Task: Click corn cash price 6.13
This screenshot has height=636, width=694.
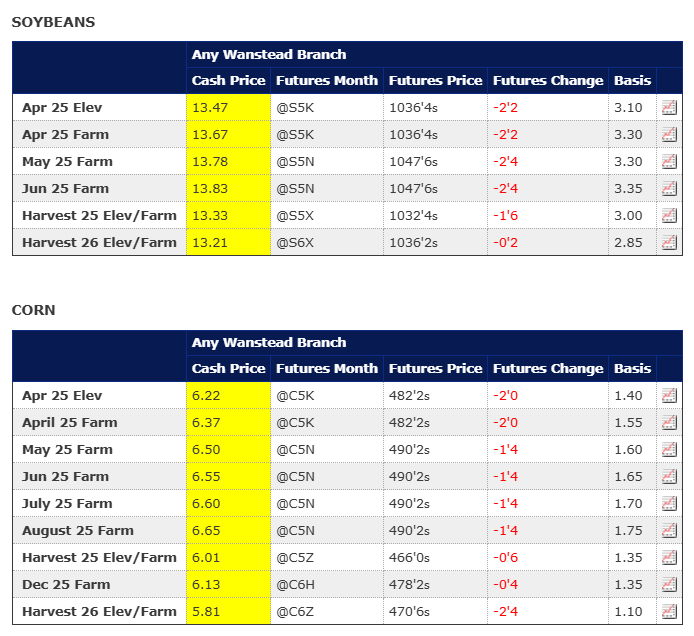Action: (206, 584)
